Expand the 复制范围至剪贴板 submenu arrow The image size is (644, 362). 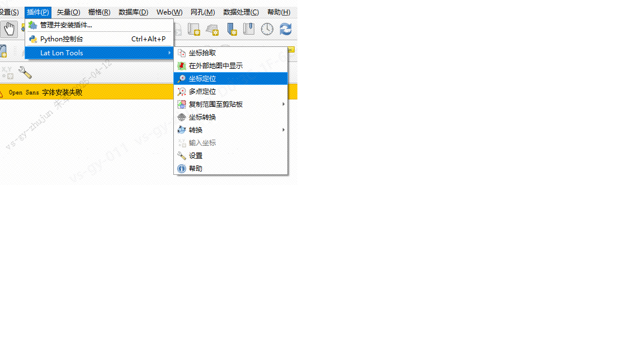(283, 104)
